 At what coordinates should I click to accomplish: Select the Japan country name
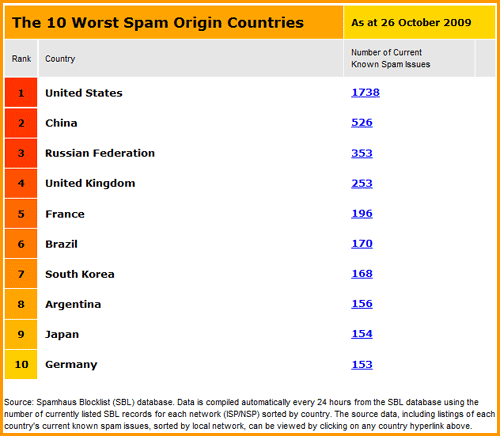(62, 334)
